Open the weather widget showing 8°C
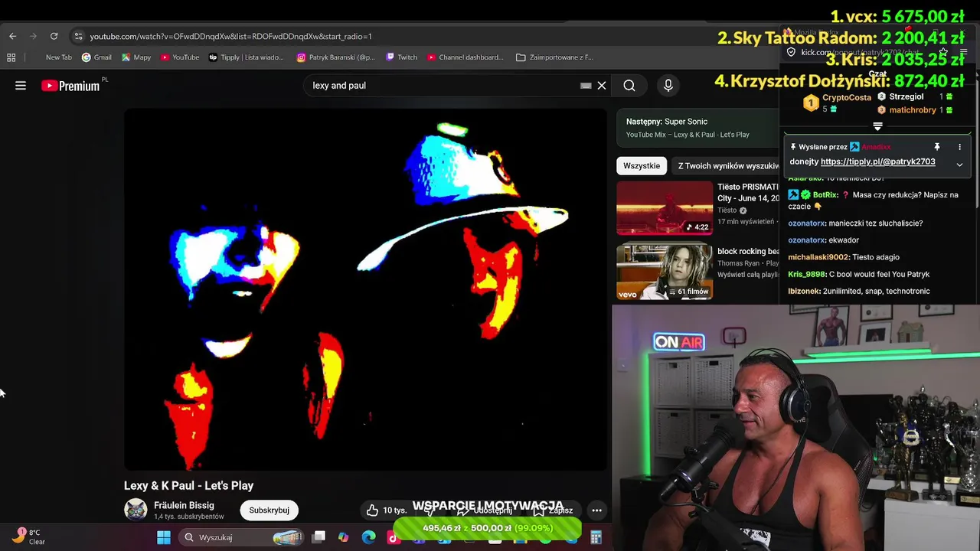The width and height of the screenshot is (980, 551). [28, 537]
